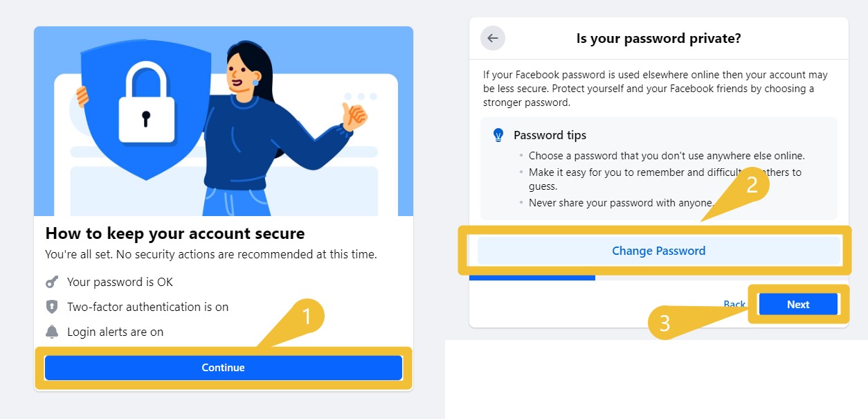Click the yellow callout marker numbered 3
The height and width of the screenshot is (419, 868).
pos(664,323)
